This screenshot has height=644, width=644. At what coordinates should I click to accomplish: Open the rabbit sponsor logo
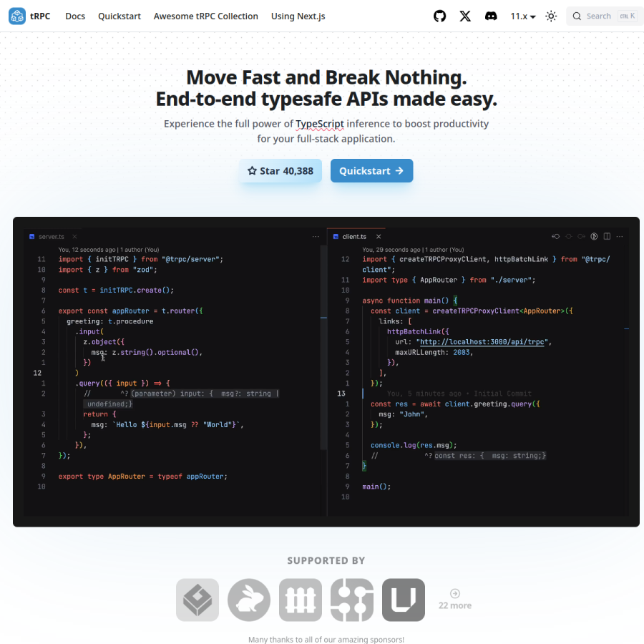click(249, 600)
